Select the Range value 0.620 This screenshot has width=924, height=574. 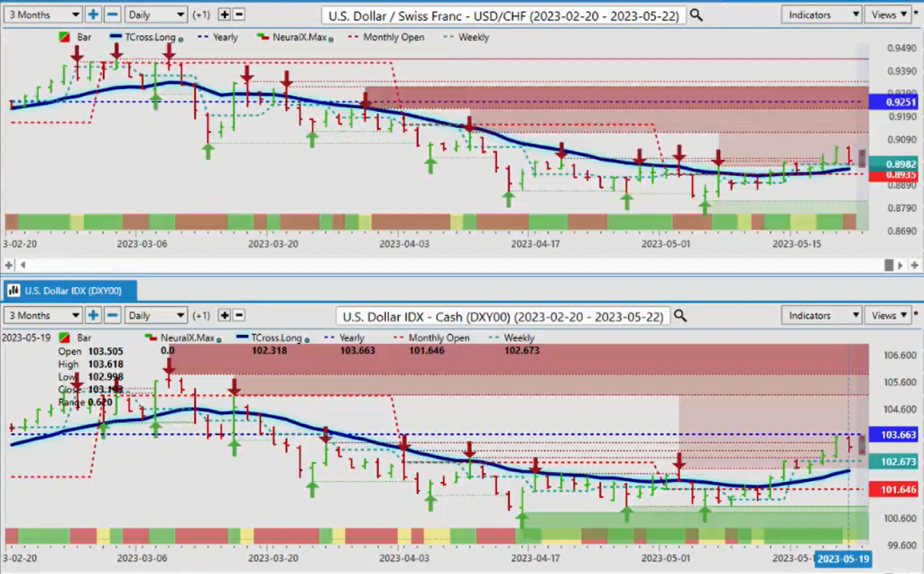[x=99, y=403]
